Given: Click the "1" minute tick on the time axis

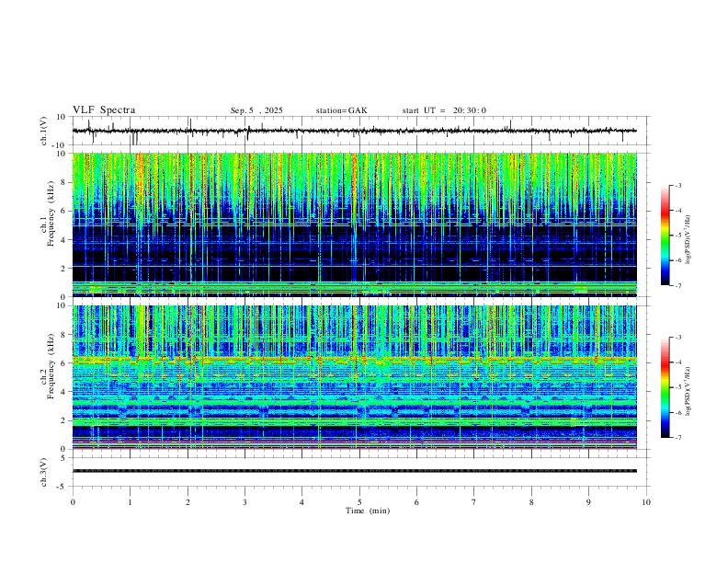Looking at the screenshot, I should pyautogui.click(x=130, y=502).
